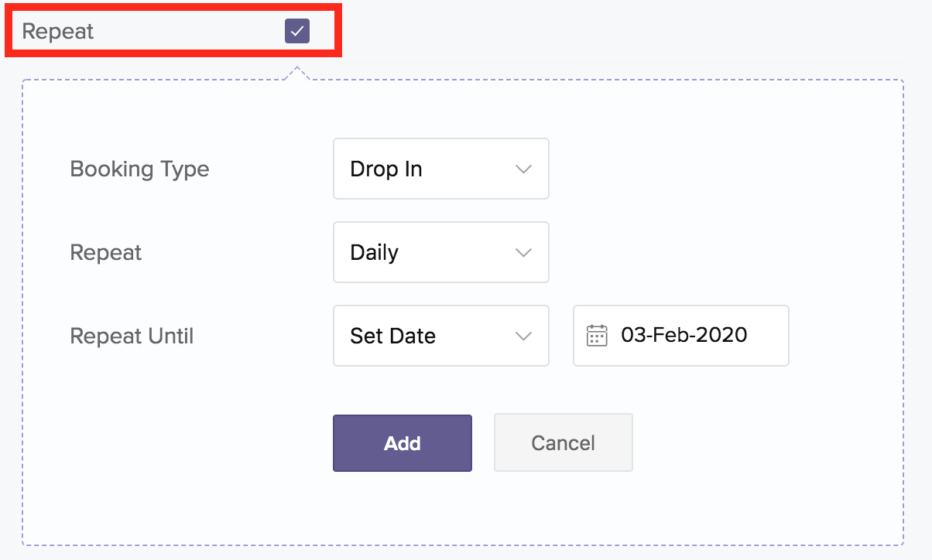Open the Repeat Until dropdown

(440, 336)
